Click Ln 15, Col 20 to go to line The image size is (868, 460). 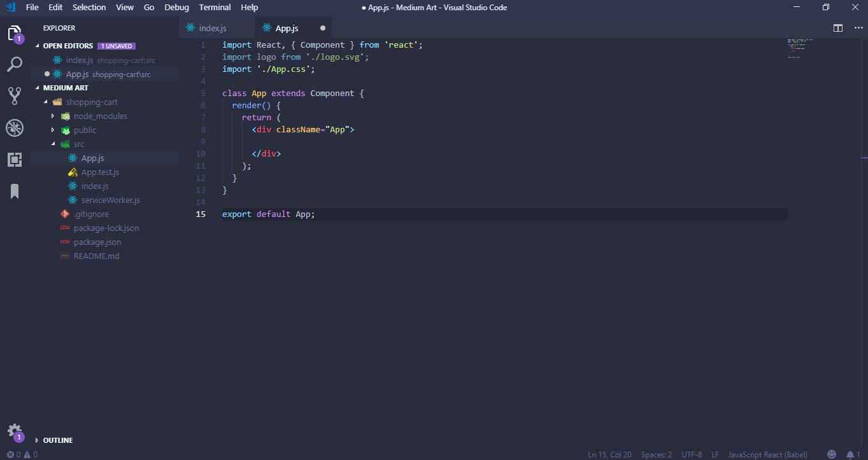point(609,454)
